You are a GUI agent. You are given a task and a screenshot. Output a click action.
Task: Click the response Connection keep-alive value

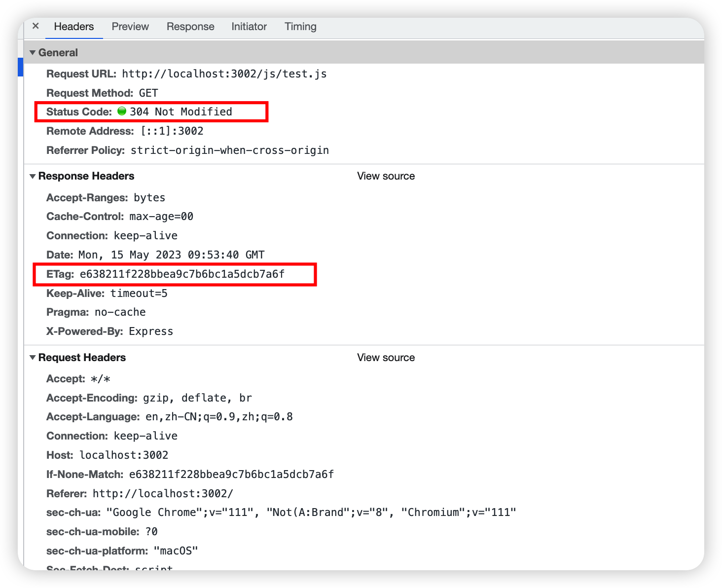[x=145, y=236]
